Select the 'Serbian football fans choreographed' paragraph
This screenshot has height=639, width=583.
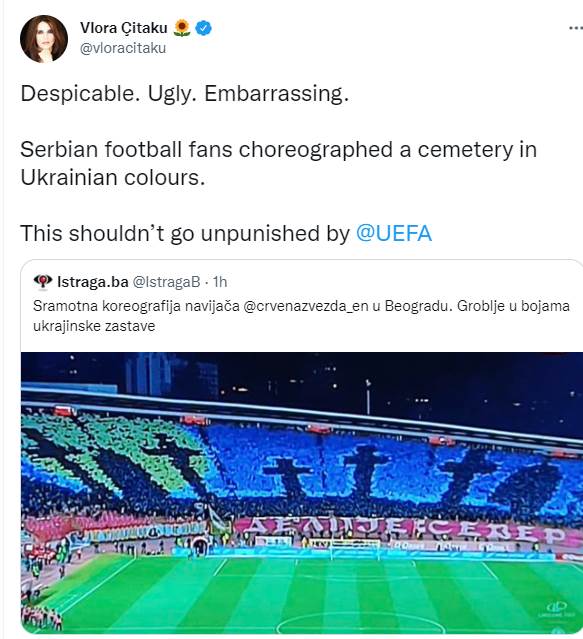point(278,163)
